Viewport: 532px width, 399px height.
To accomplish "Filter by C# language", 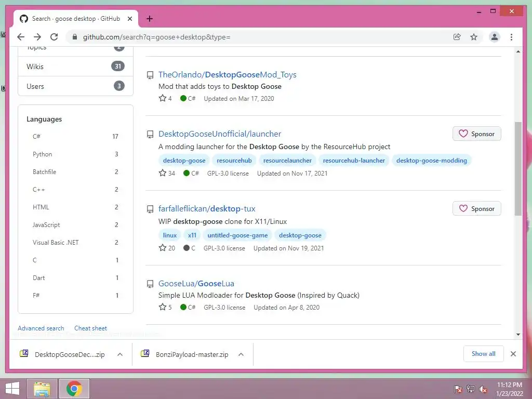I will [x=75, y=137].
